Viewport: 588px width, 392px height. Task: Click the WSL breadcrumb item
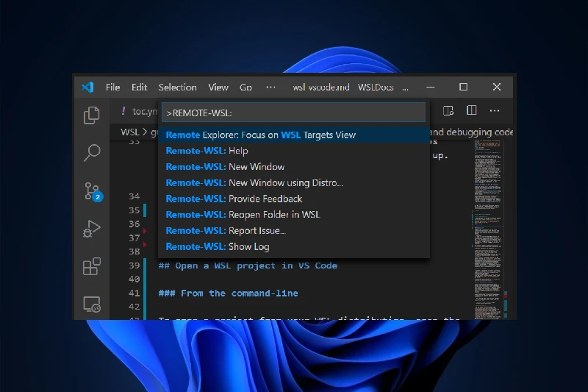130,132
